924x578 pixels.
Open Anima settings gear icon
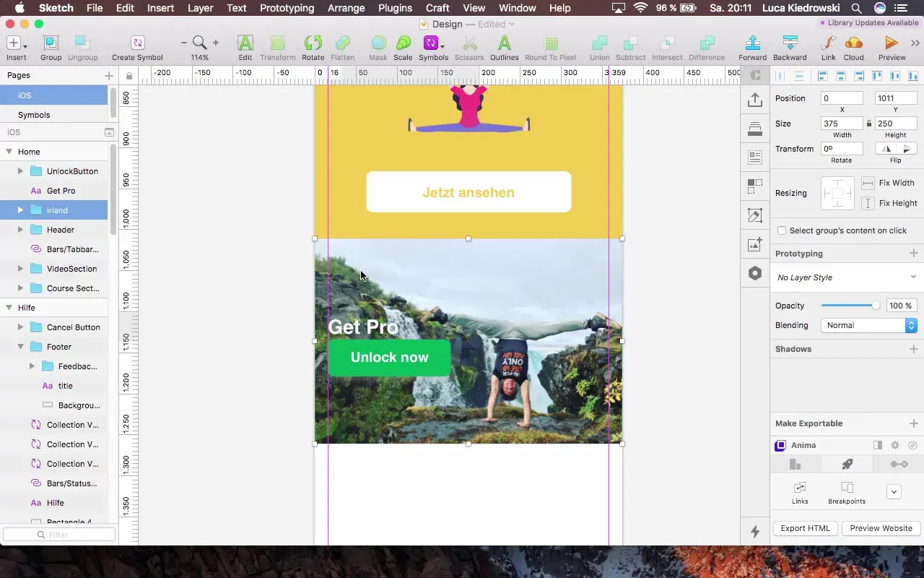point(895,445)
